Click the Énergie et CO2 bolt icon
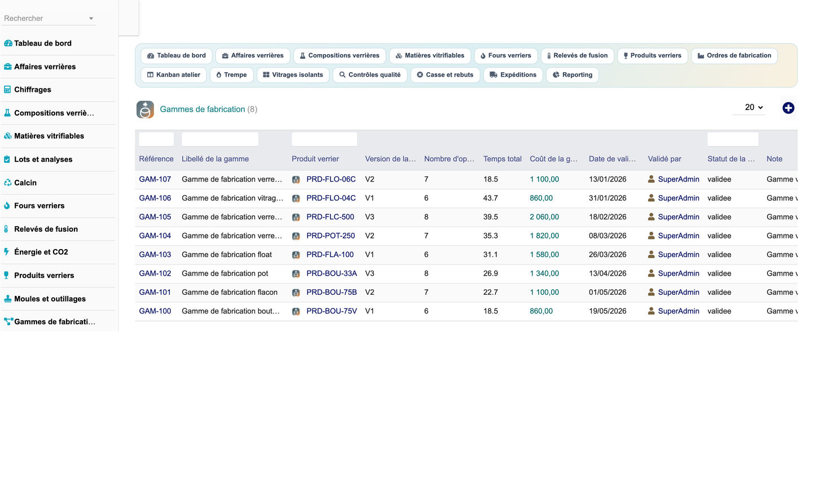The height and width of the screenshot is (504, 815). pyautogui.click(x=7, y=252)
